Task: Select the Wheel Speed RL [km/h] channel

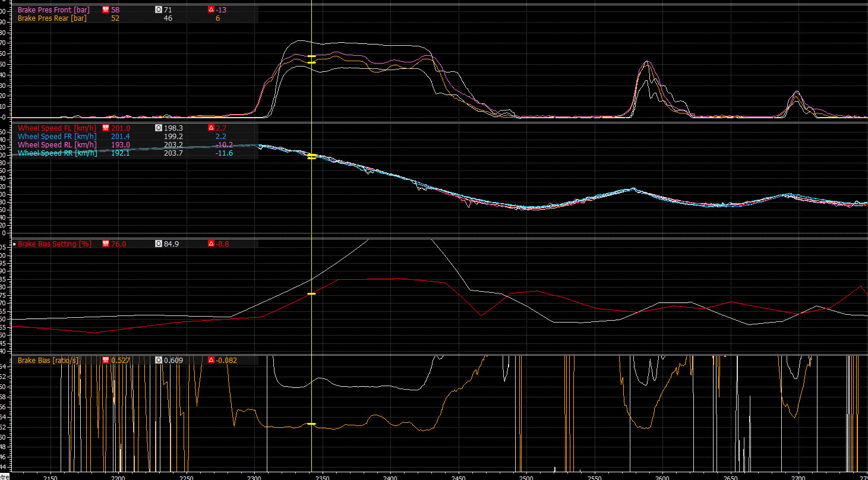Action: click(x=57, y=144)
